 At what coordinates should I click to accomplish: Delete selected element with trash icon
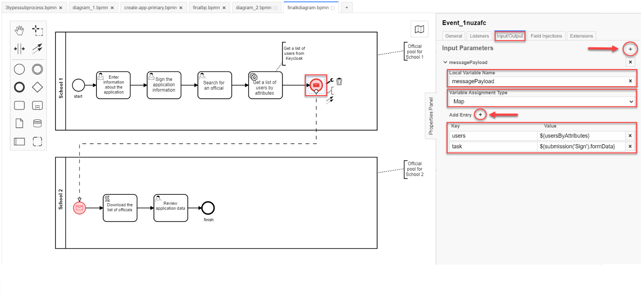pos(339,81)
